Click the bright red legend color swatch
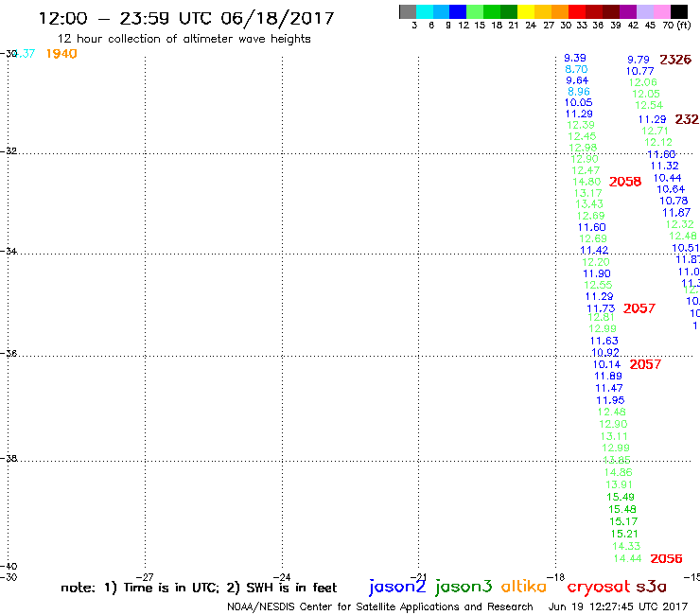The width and height of the screenshot is (700, 615). (x=577, y=11)
